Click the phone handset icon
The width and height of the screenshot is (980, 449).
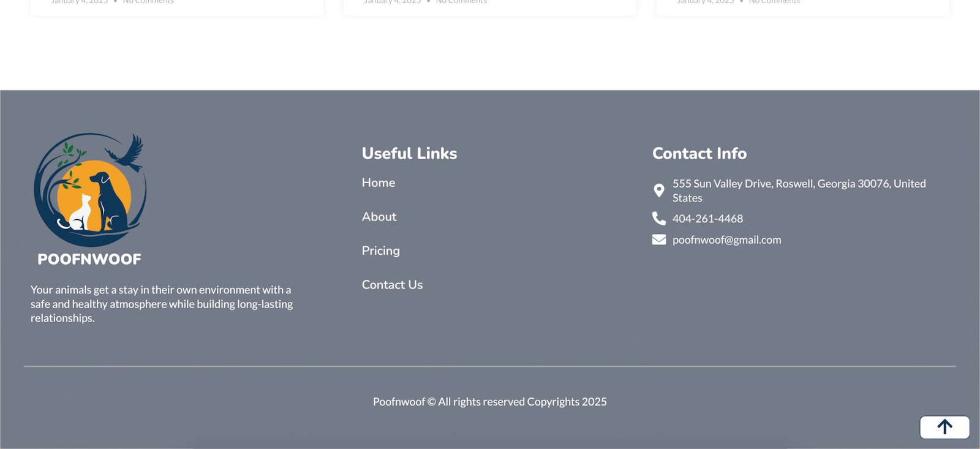point(659,219)
